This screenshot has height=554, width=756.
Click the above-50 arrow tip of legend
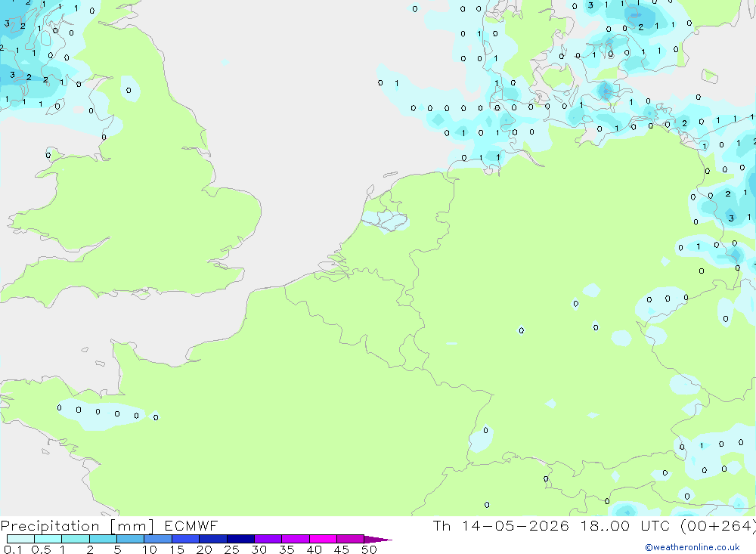point(378,540)
